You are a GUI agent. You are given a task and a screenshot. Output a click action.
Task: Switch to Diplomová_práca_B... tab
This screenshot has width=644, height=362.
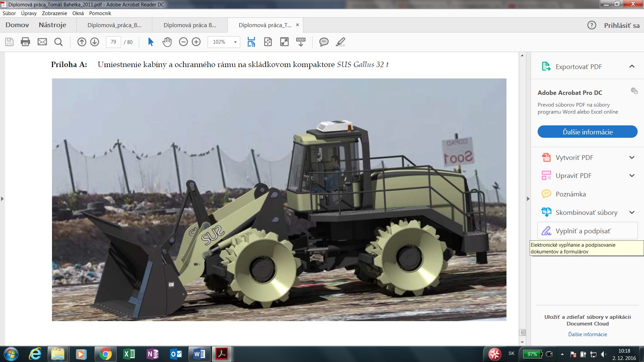pos(114,25)
